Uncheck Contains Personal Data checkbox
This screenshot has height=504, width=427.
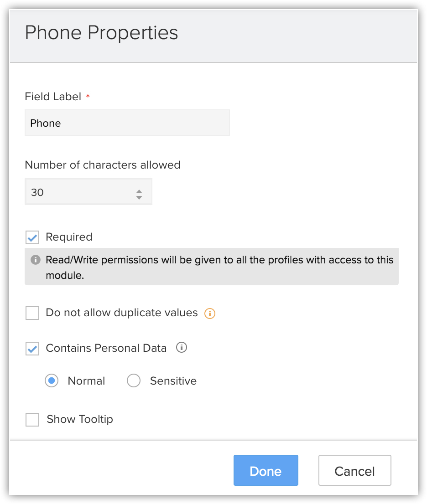click(32, 349)
